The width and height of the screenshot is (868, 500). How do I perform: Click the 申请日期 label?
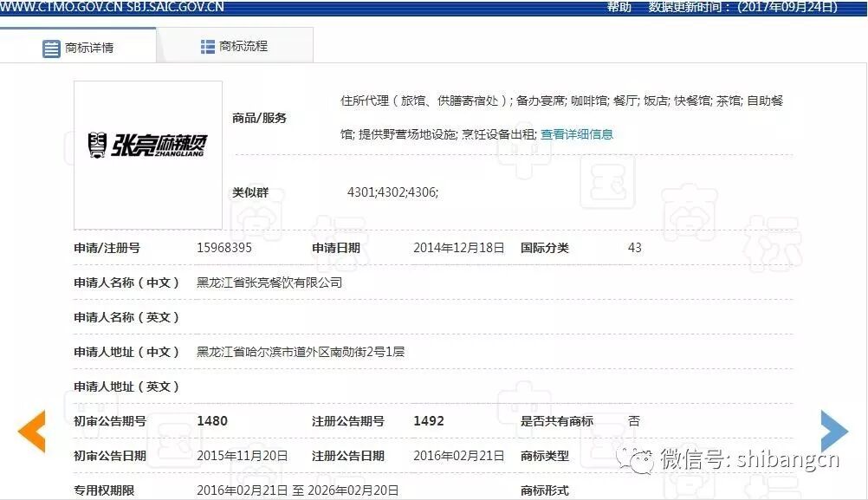click(x=336, y=248)
